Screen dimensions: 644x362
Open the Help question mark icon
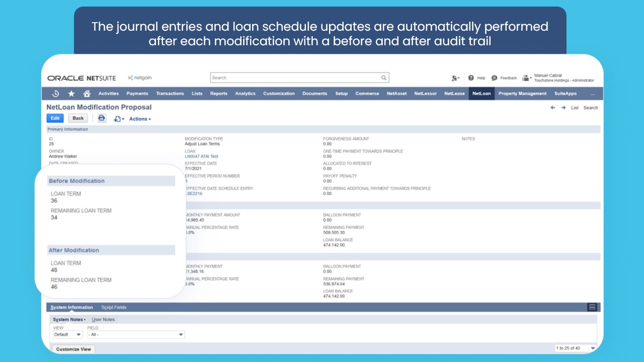pyautogui.click(x=471, y=78)
